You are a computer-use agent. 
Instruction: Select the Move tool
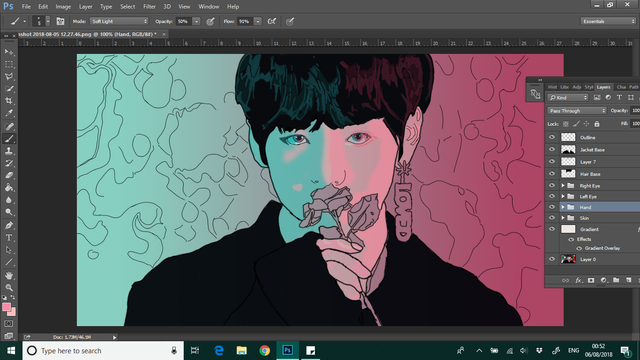click(x=9, y=52)
